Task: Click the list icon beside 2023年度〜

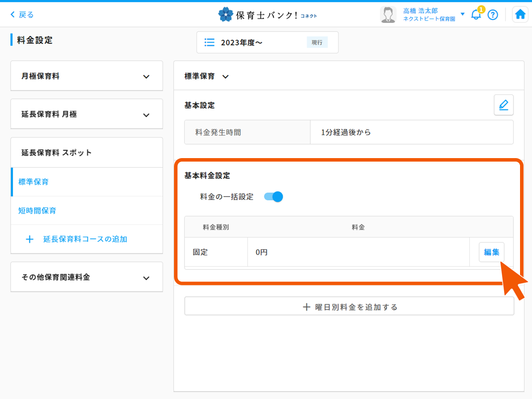Action: click(210, 42)
